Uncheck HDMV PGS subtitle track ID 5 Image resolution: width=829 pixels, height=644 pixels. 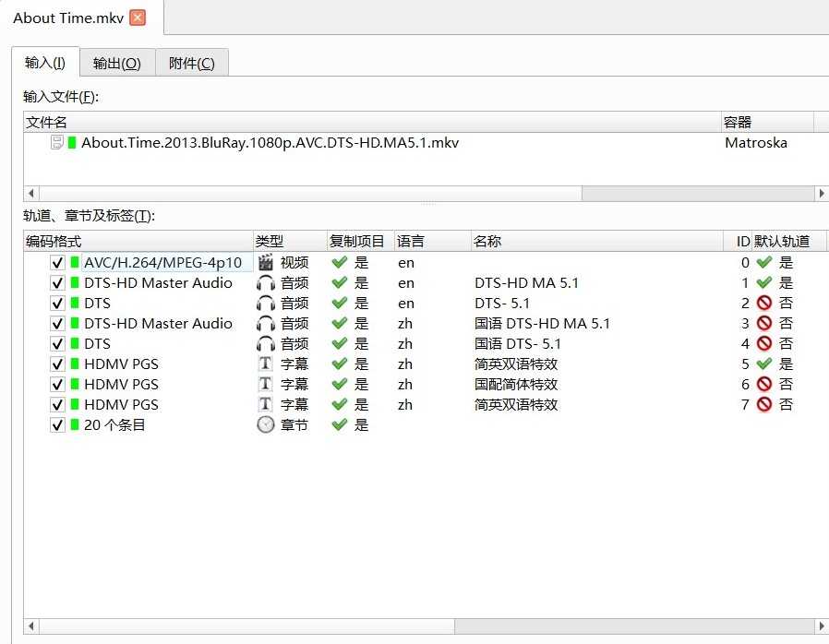[x=57, y=364]
